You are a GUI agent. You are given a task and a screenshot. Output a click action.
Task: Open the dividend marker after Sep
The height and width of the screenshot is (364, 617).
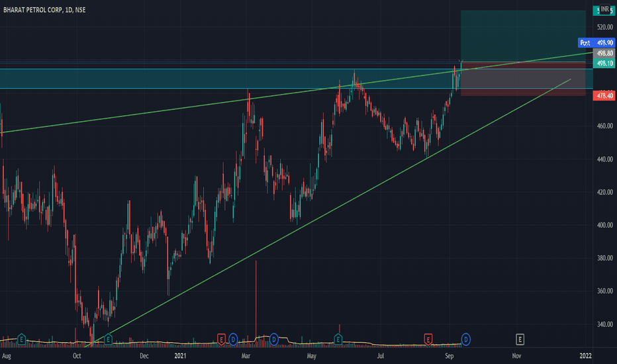click(465, 340)
